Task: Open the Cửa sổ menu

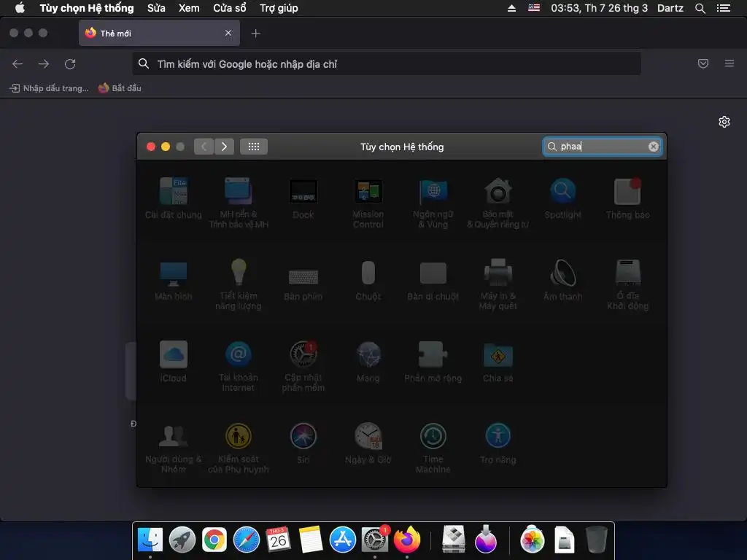Action: point(230,8)
